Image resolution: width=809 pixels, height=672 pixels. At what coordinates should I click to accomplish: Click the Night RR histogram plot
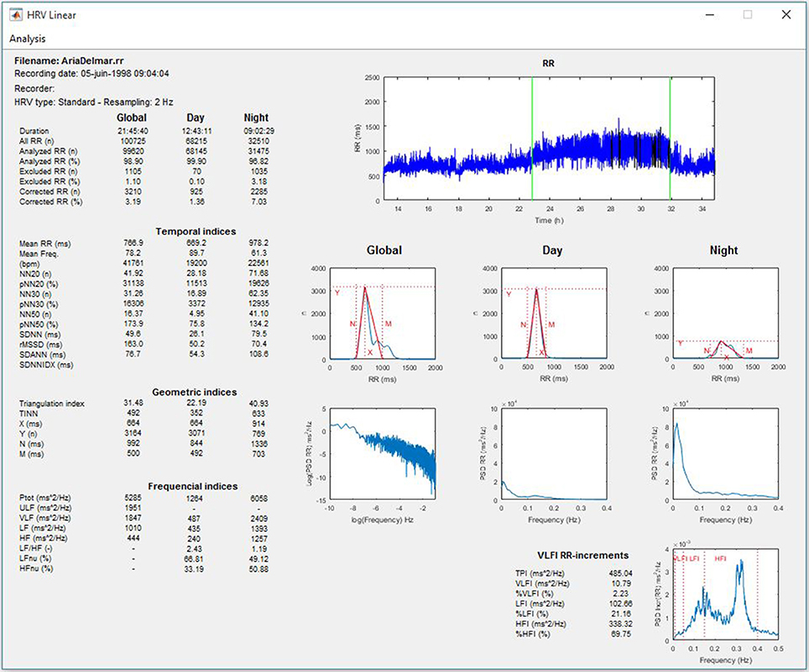tap(725, 314)
